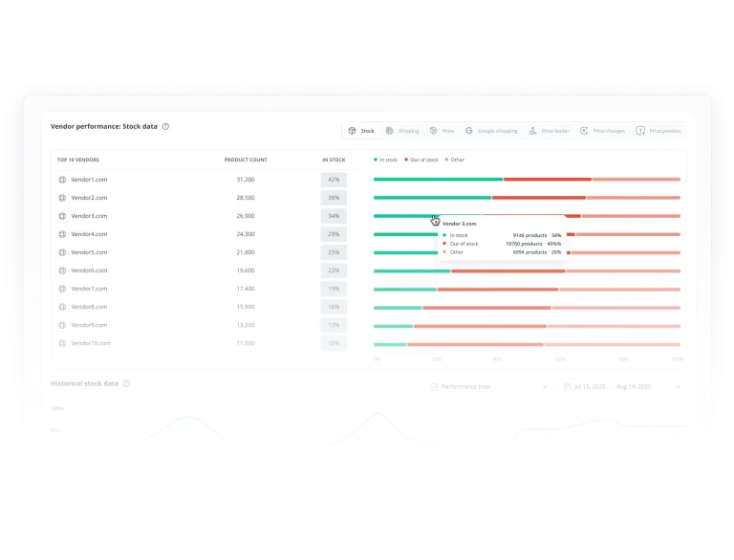Click the Price tag icon
The image size is (734, 560).
tap(434, 131)
